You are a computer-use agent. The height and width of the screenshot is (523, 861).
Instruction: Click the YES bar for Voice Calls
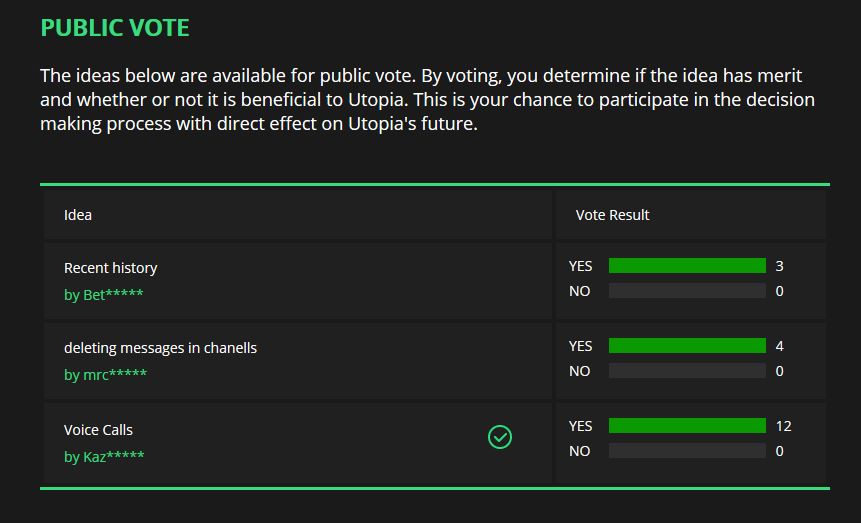click(687, 426)
